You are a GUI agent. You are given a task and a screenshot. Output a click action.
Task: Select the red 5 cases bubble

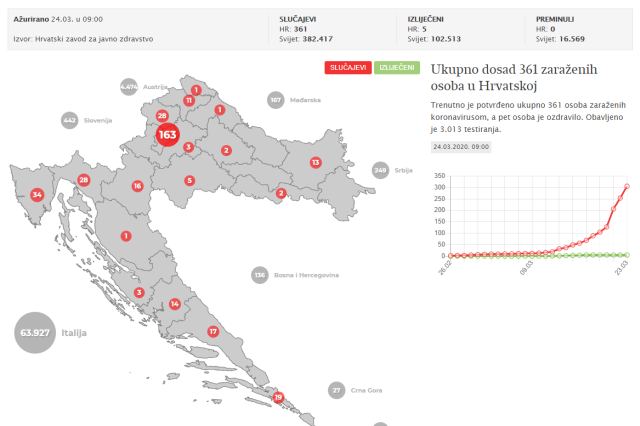click(189, 181)
